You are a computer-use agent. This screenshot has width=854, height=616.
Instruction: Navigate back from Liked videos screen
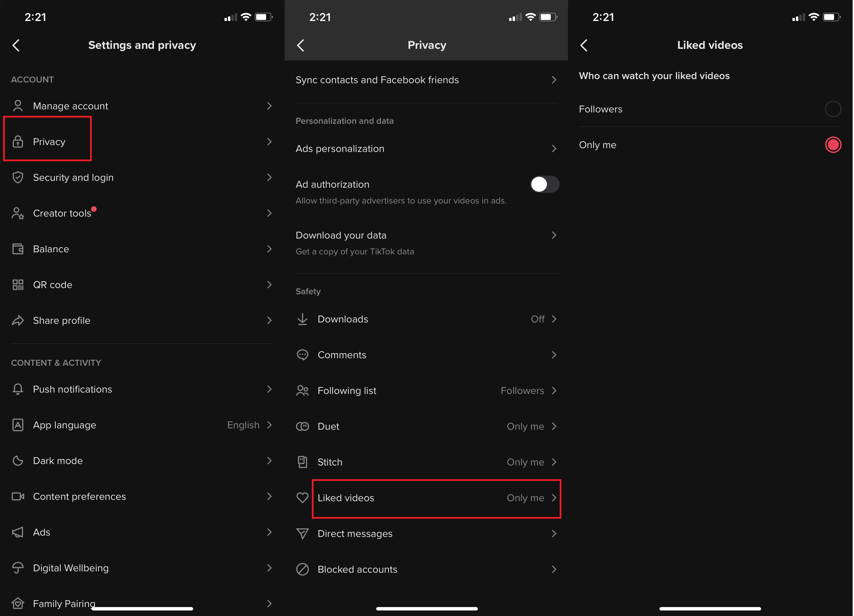click(x=585, y=44)
